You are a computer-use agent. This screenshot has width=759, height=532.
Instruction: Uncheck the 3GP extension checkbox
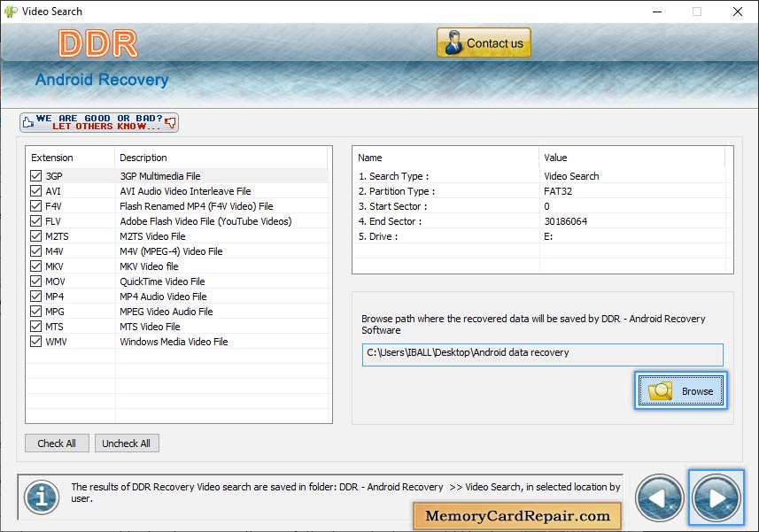tap(35, 175)
